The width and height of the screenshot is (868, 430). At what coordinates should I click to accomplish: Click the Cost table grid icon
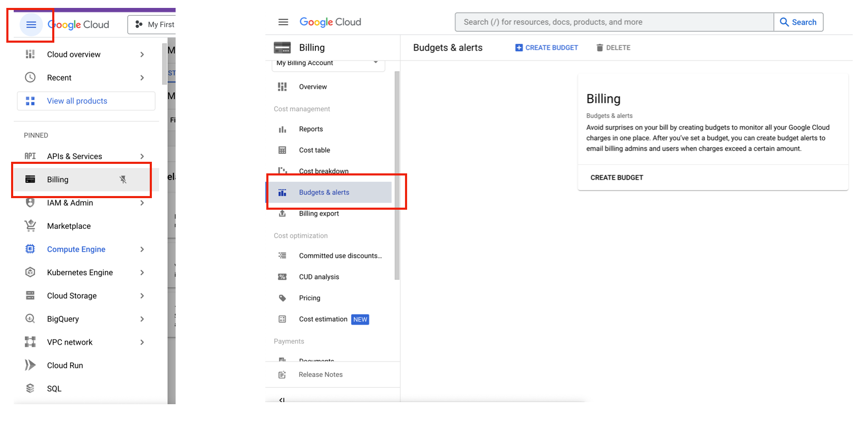pyautogui.click(x=283, y=150)
